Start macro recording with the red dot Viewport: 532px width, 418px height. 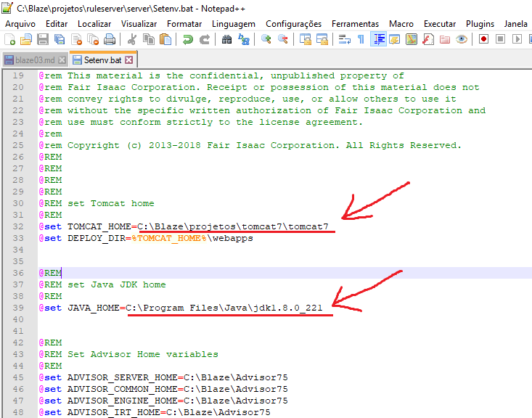(x=483, y=39)
